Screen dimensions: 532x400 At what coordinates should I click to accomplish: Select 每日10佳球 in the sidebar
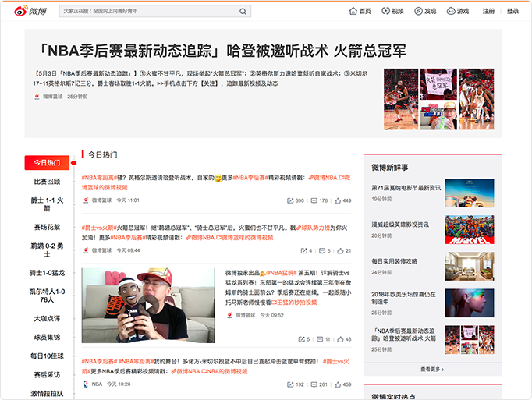tap(47, 356)
